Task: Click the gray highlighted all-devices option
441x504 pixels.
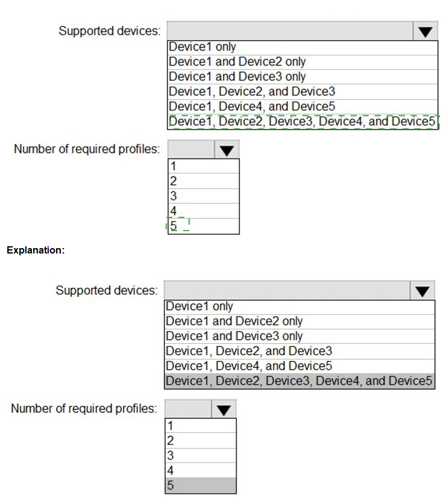Action: 299,381
